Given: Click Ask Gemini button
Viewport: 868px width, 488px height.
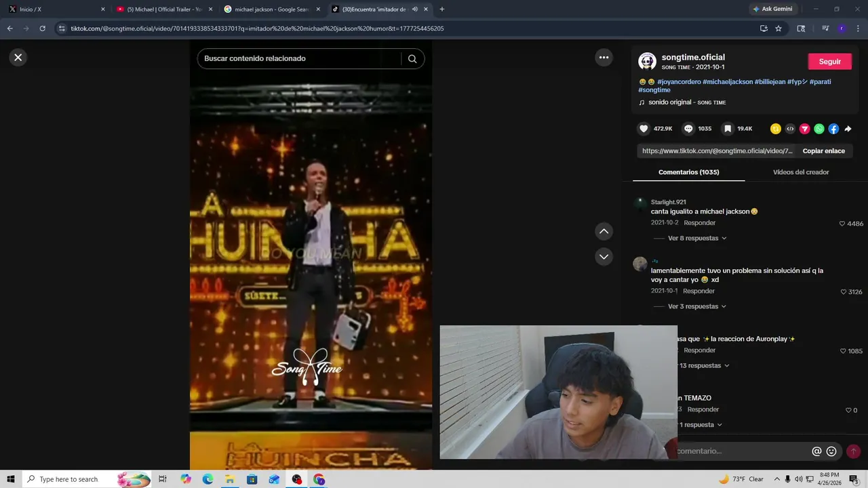Looking at the screenshot, I should (772, 9).
